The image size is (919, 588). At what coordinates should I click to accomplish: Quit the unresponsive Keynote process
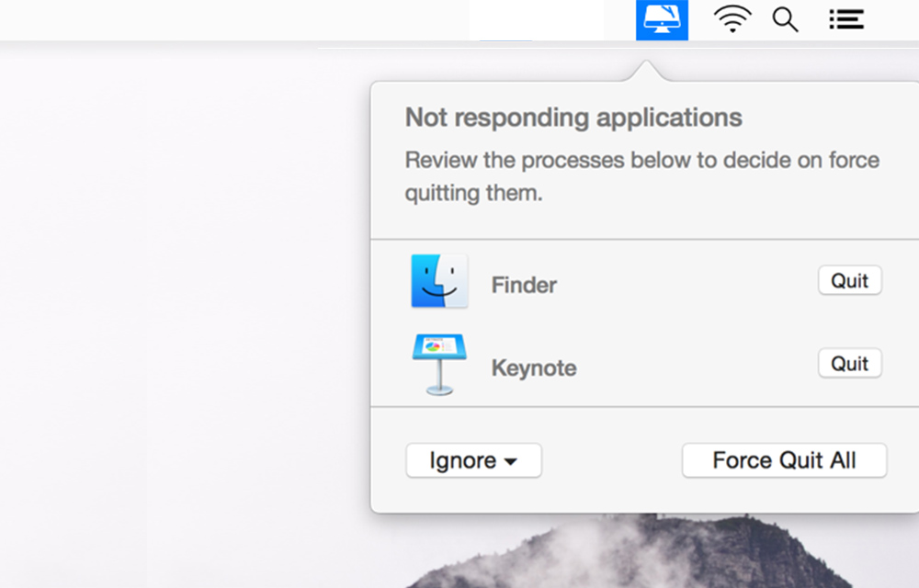(x=849, y=363)
